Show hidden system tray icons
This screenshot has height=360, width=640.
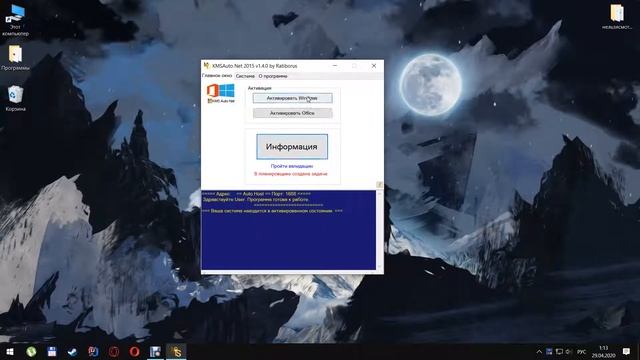[x=539, y=351]
